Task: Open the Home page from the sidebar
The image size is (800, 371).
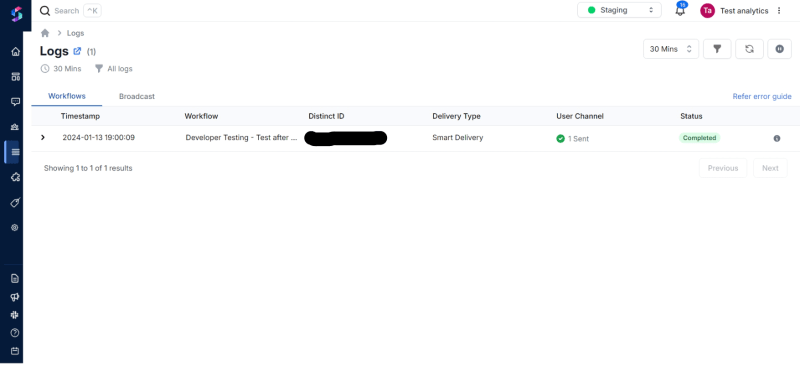Action: coord(15,52)
